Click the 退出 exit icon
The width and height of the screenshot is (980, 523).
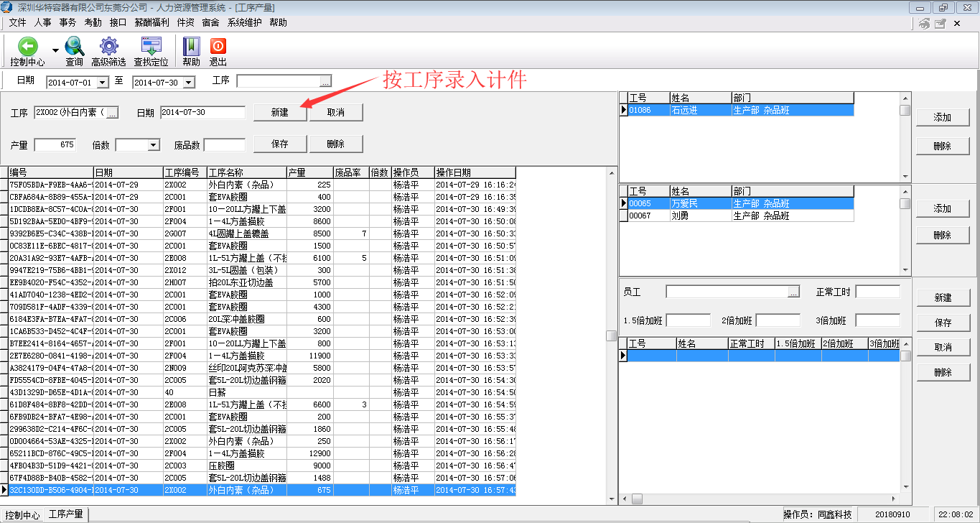pos(218,47)
